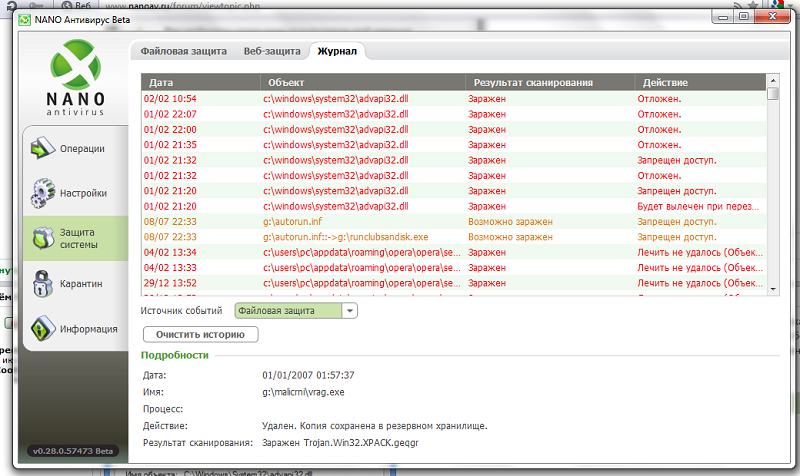Click the NANO Antivirus logo

click(x=74, y=82)
